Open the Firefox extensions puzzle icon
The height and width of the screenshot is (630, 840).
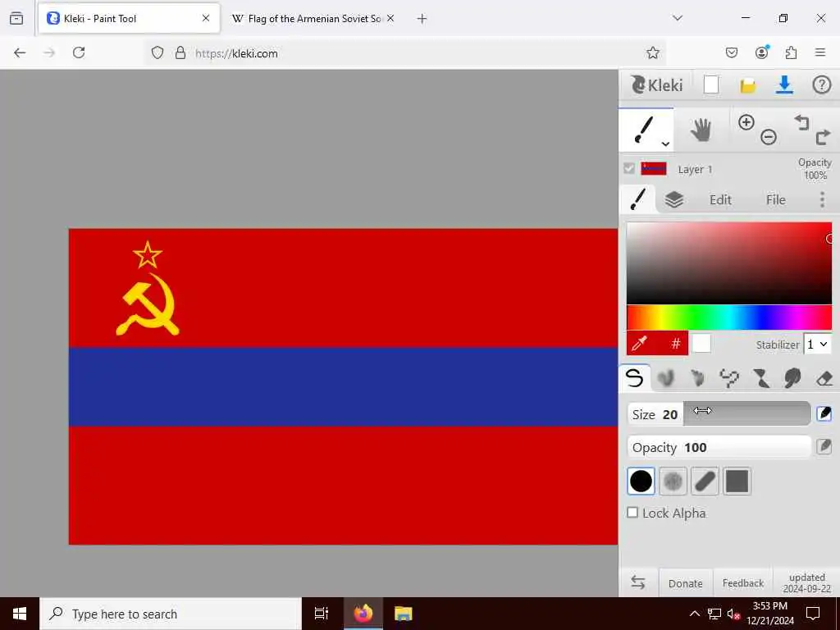pyautogui.click(x=791, y=52)
